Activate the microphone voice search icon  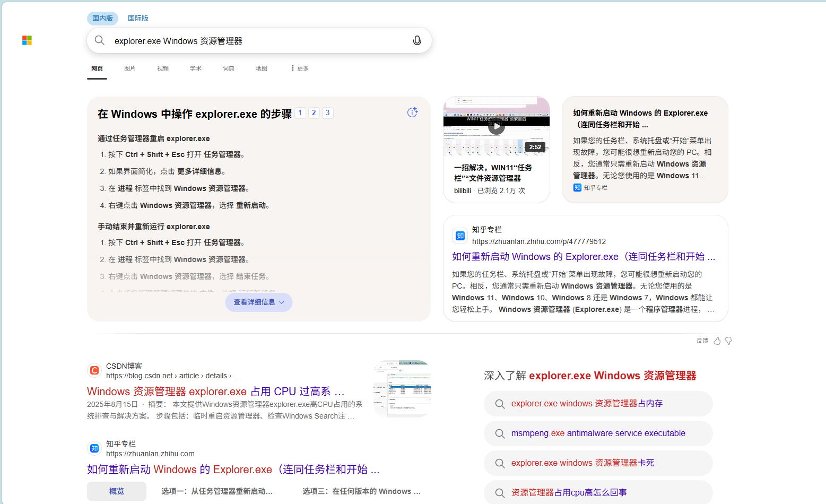tap(417, 40)
